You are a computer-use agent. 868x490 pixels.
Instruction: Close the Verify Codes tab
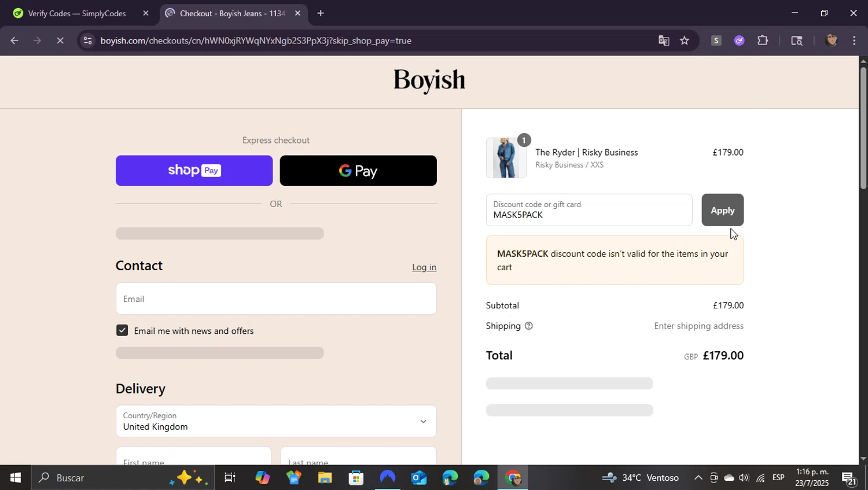click(x=146, y=13)
